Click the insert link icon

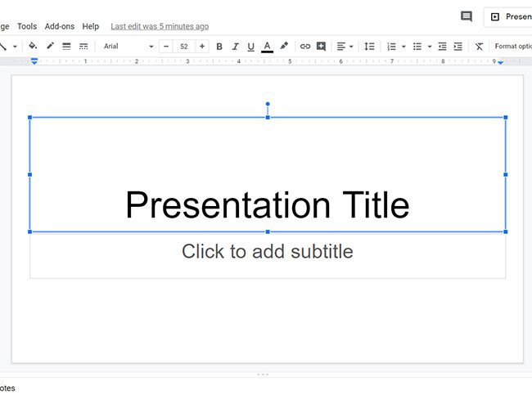click(x=305, y=47)
